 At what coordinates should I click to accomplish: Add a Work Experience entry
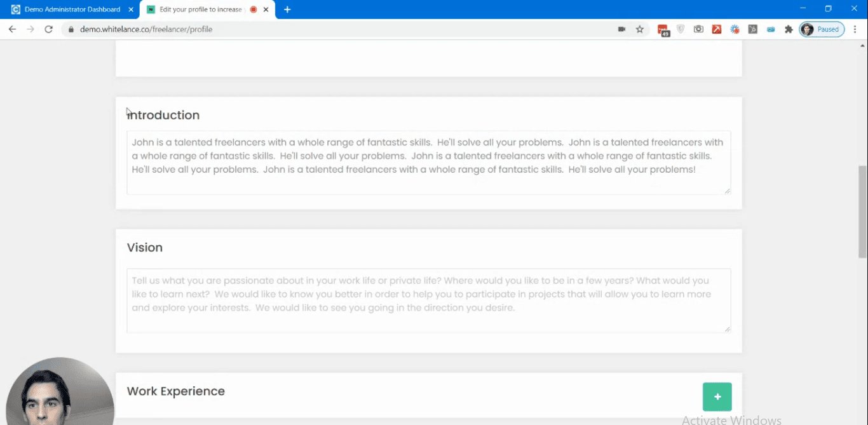pos(717,397)
